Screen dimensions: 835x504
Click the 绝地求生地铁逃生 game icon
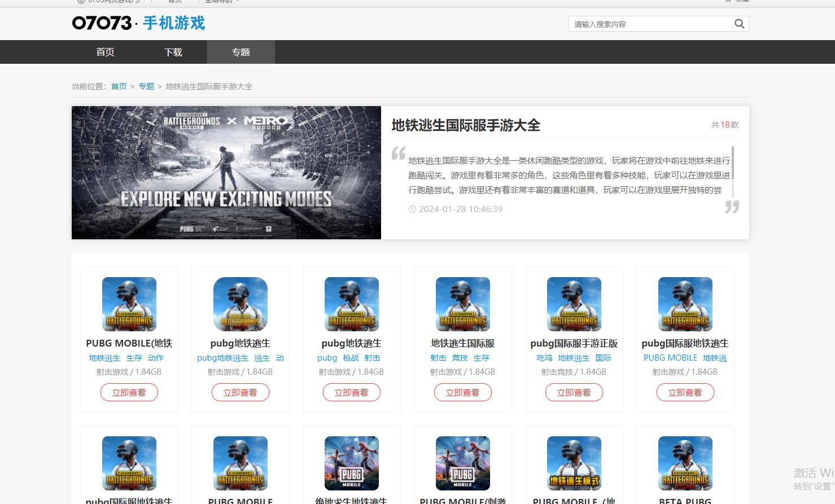coord(351,463)
